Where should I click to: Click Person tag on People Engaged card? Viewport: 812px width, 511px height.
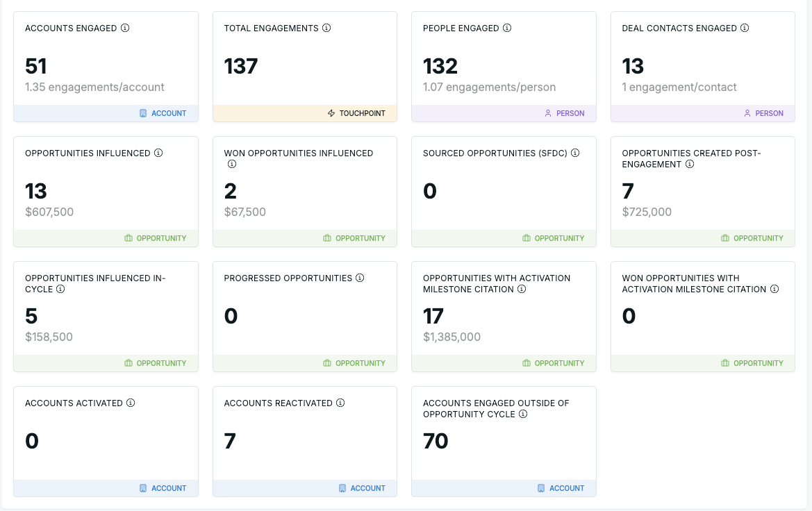(565, 113)
